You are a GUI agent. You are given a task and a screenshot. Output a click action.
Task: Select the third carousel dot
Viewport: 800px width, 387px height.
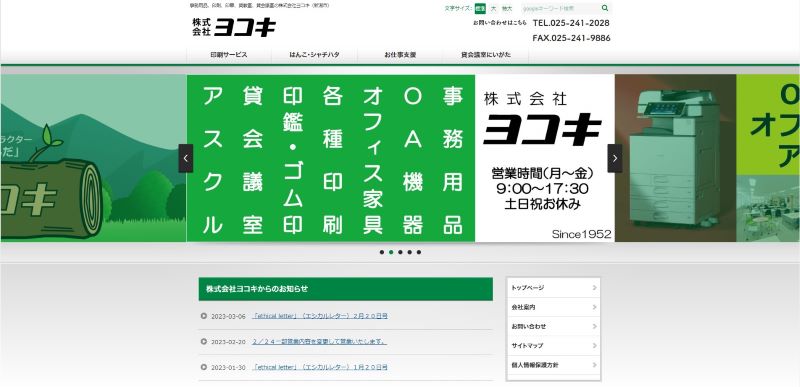click(x=400, y=252)
